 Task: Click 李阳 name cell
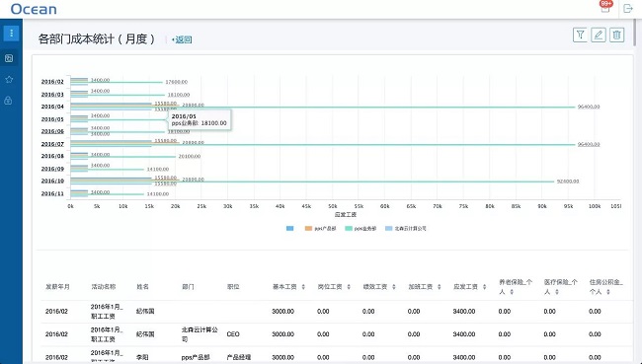coord(142,357)
